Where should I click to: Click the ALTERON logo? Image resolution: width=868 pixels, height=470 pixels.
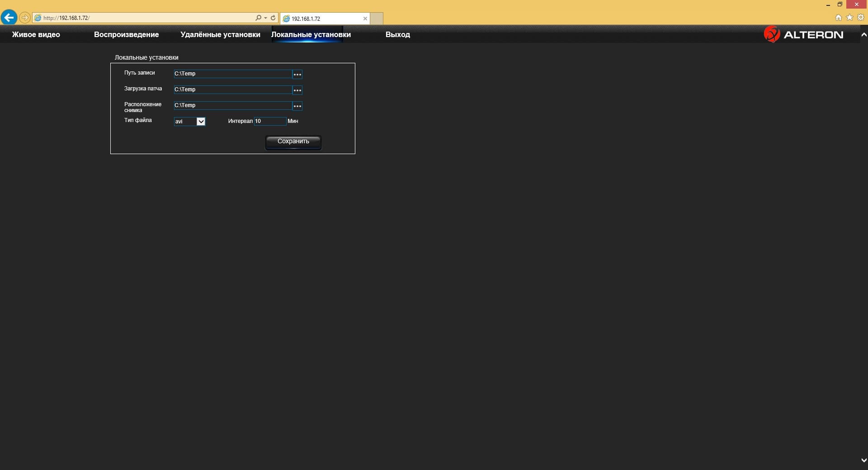803,34
